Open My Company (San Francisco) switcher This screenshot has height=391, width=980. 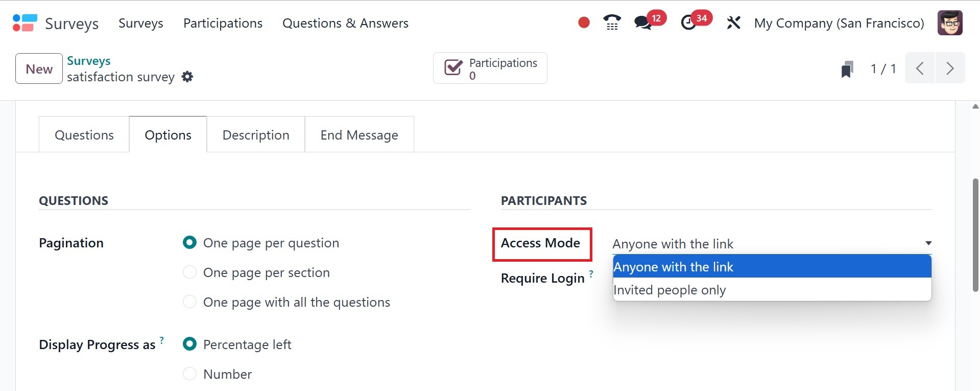click(839, 23)
